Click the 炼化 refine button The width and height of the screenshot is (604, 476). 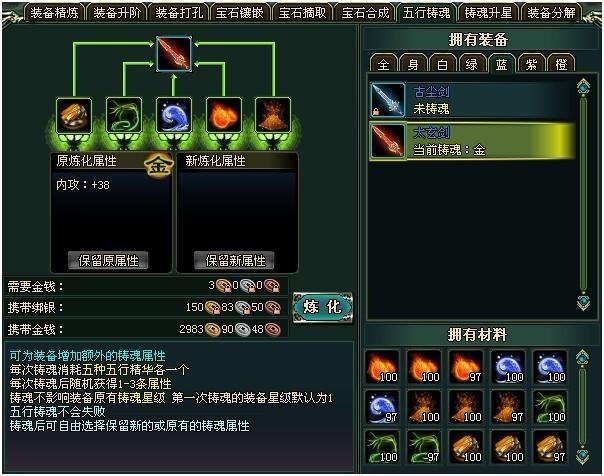coord(322,307)
